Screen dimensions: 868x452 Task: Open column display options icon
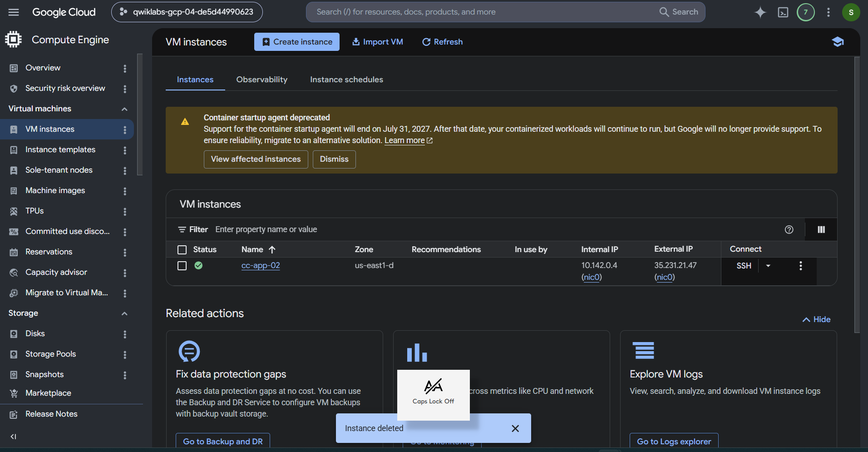tap(821, 229)
